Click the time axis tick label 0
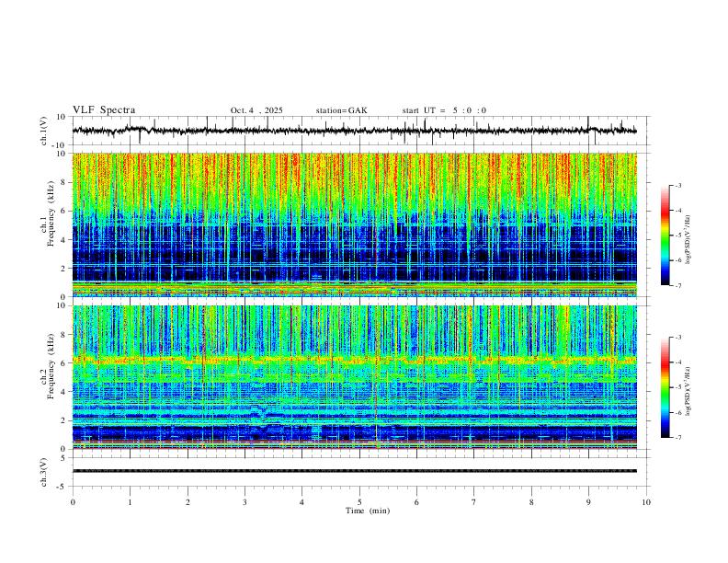 point(73,502)
